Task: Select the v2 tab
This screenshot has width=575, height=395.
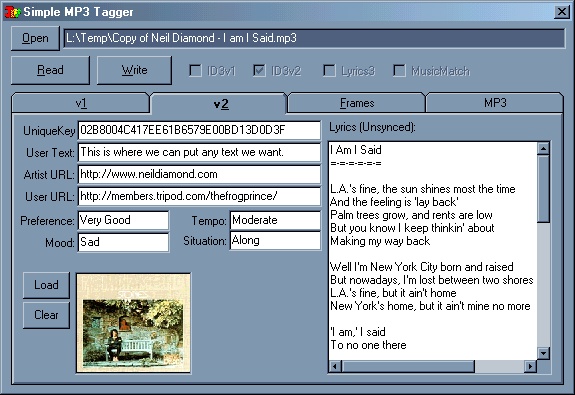Action: click(219, 104)
